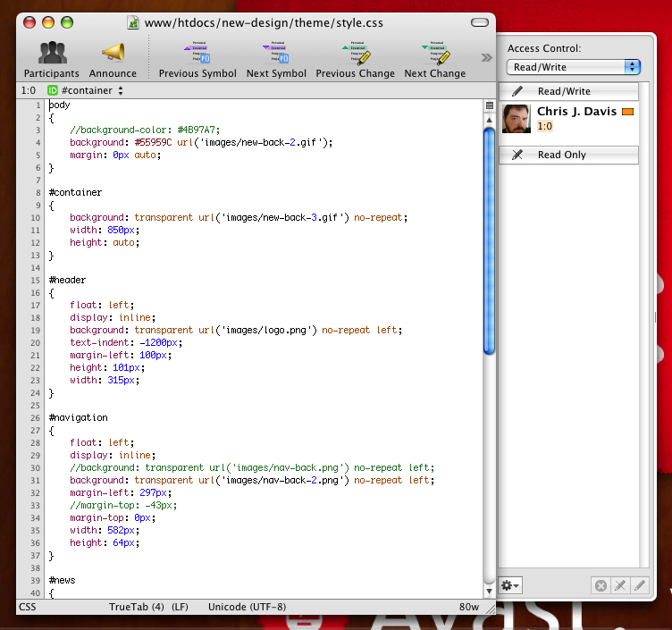Open the Access Control dropdown
This screenshot has width=672, height=630.
[574, 67]
